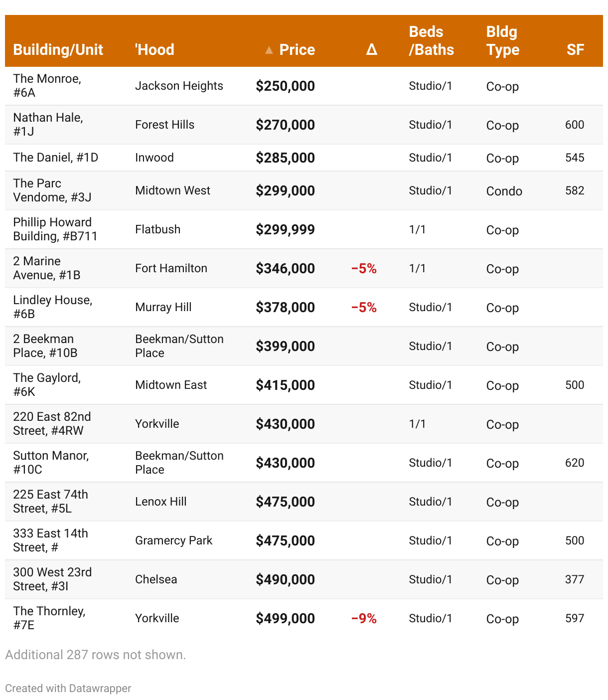Sort by Beds/Baths column header
Image resolution: width=608 pixels, height=700 pixels.
click(431, 41)
